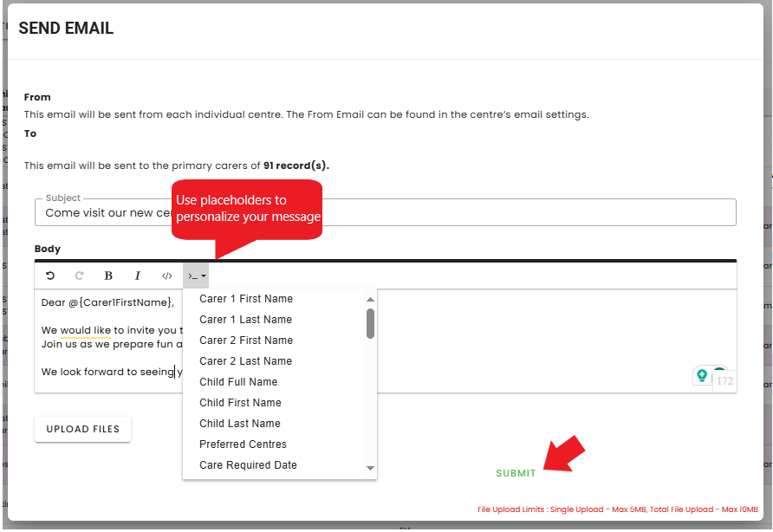Click the underlined words 'would like'
773x532 pixels.
point(85,330)
